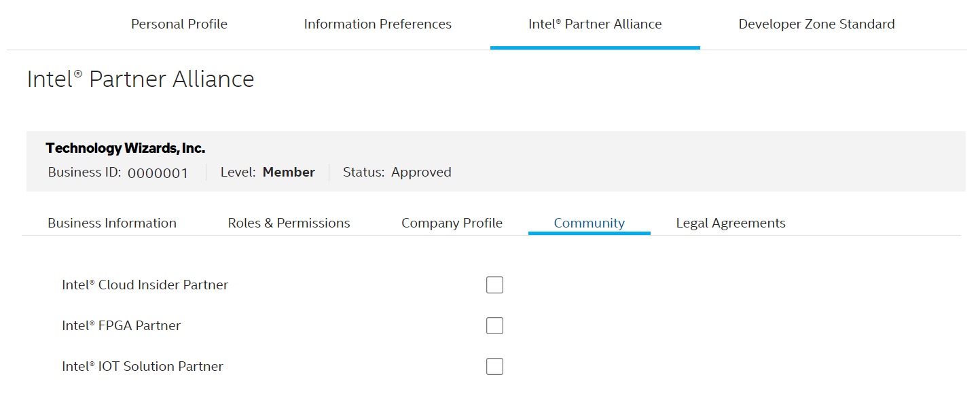Click the Intel Partner Alliance page heading
This screenshot has height=398, width=980.
click(x=141, y=79)
